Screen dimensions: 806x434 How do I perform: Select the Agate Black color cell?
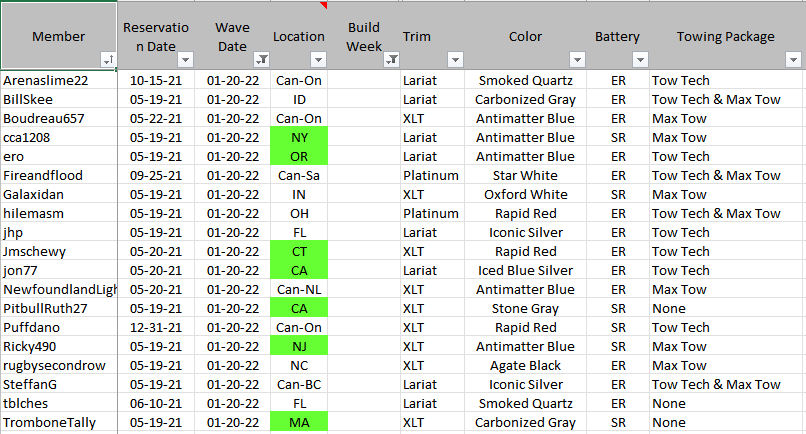coord(525,366)
